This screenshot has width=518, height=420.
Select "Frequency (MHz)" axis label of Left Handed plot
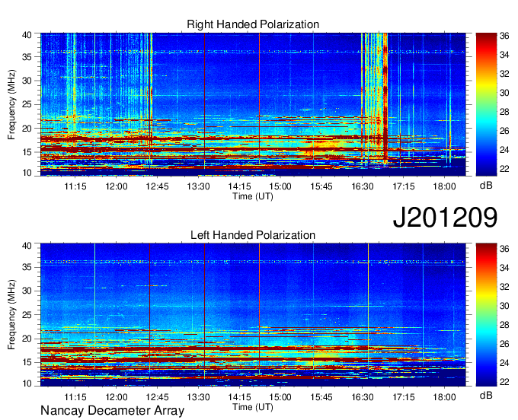click(x=11, y=315)
